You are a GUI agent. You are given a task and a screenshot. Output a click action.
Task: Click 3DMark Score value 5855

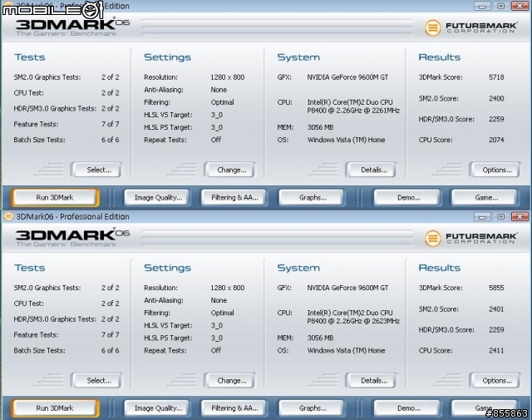496,288
